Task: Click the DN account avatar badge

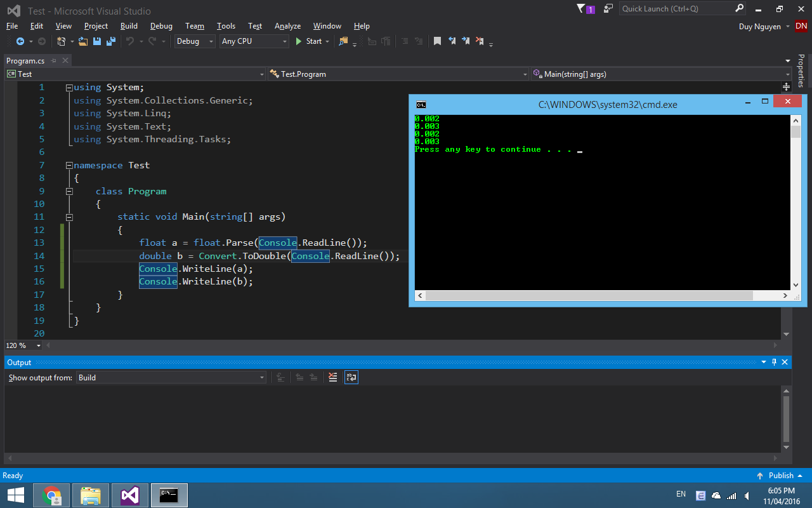Action: point(801,26)
